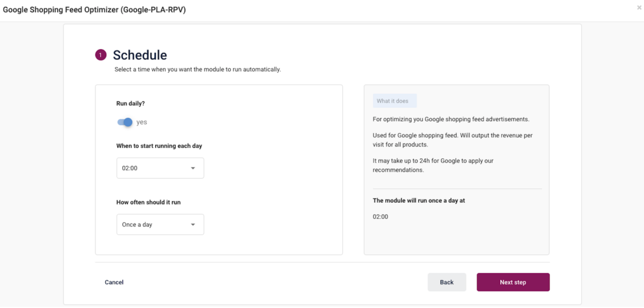Image resolution: width=644 pixels, height=308 pixels.
Task: Click 'How often should it run' label
Action: [149, 202]
